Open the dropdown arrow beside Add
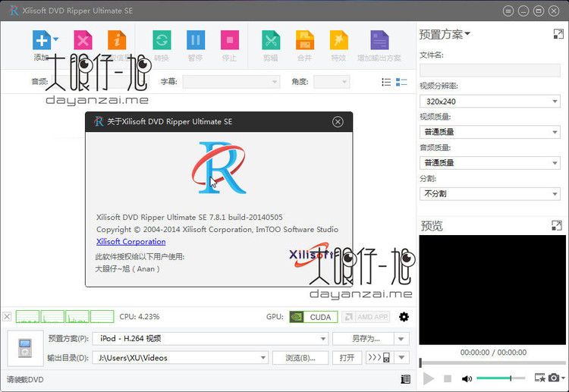The image size is (569, 392). tap(56, 39)
